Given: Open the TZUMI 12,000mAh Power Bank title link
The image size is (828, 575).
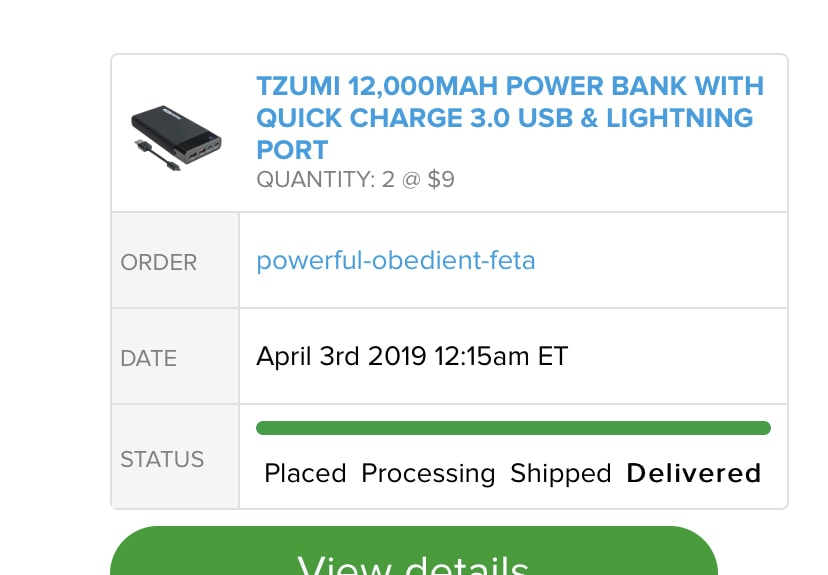Looking at the screenshot, I should (509, 117).
